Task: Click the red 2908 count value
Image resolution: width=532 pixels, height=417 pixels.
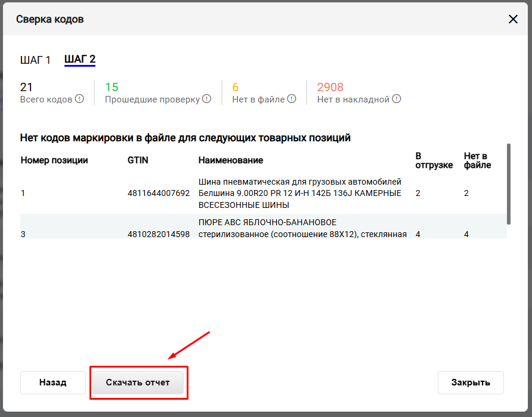Action: pyautogui.click(x=330, y=87)
